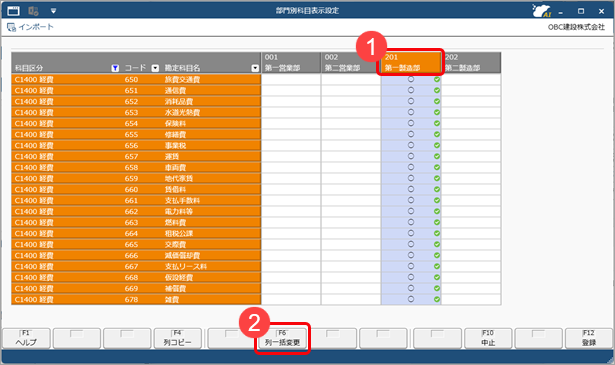The height and width of the screenshot is (365, 615).
Task: Toggle the ○ display mark in 652 消耗品費 row
Action: click(x=411, y=101)
